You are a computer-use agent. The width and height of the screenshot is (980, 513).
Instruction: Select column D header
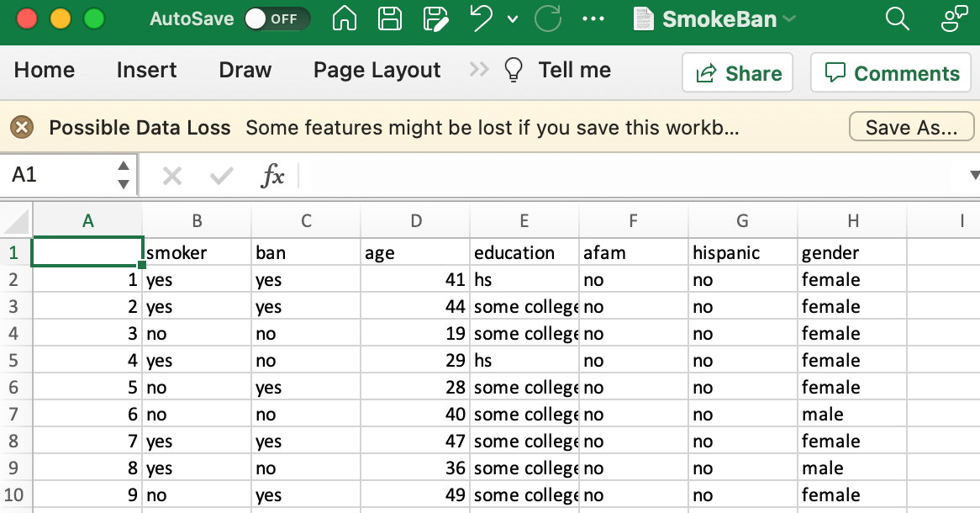(x=415, y=221)
